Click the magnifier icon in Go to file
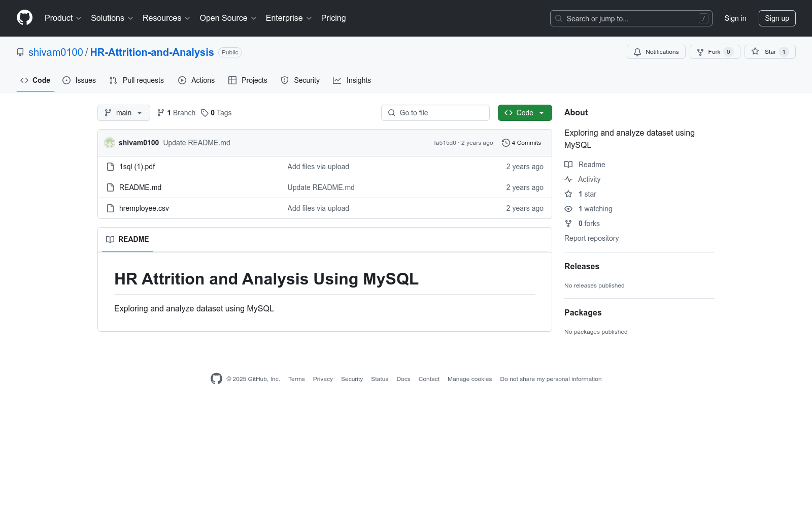 (x=392, y=113)
